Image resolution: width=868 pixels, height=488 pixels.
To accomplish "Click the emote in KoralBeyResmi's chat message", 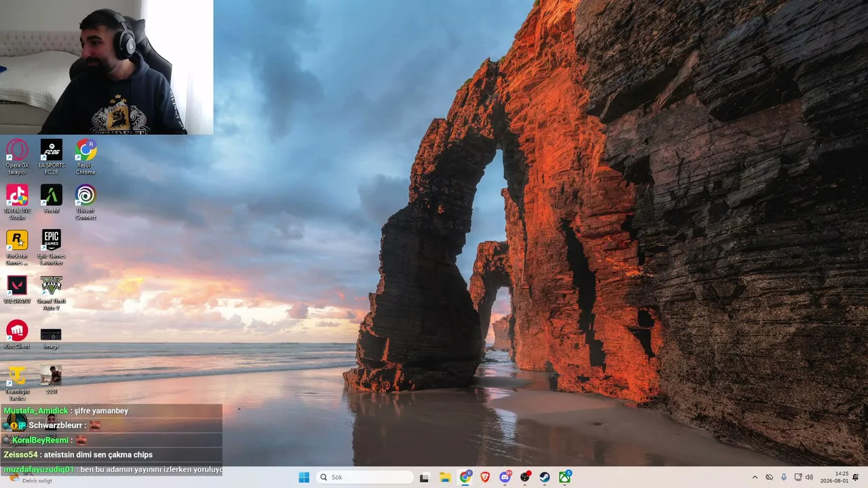I will 81,441.
